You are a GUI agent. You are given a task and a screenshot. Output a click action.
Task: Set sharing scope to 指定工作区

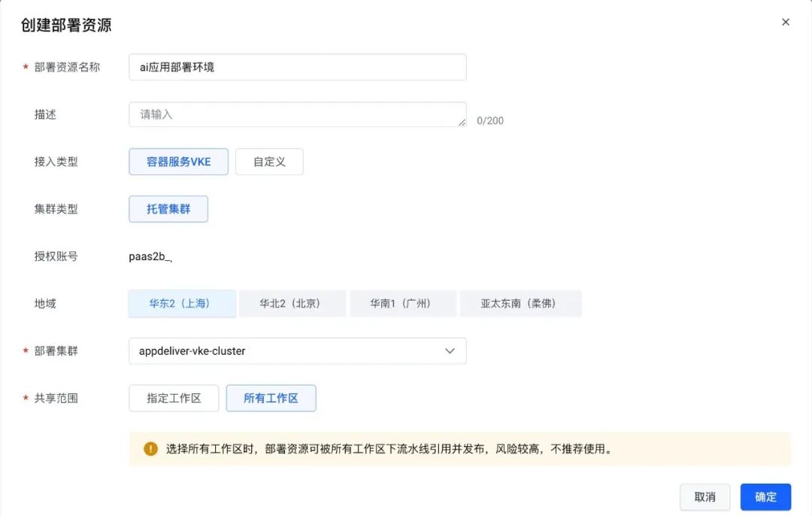pyautogui.click(x=174, y=398)
